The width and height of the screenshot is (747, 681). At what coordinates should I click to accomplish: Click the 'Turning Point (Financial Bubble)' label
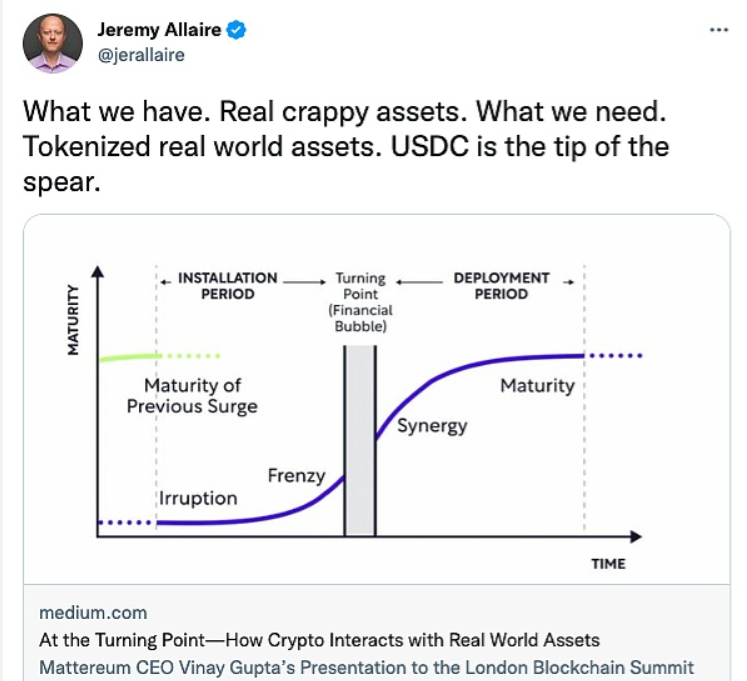(360, 302)
